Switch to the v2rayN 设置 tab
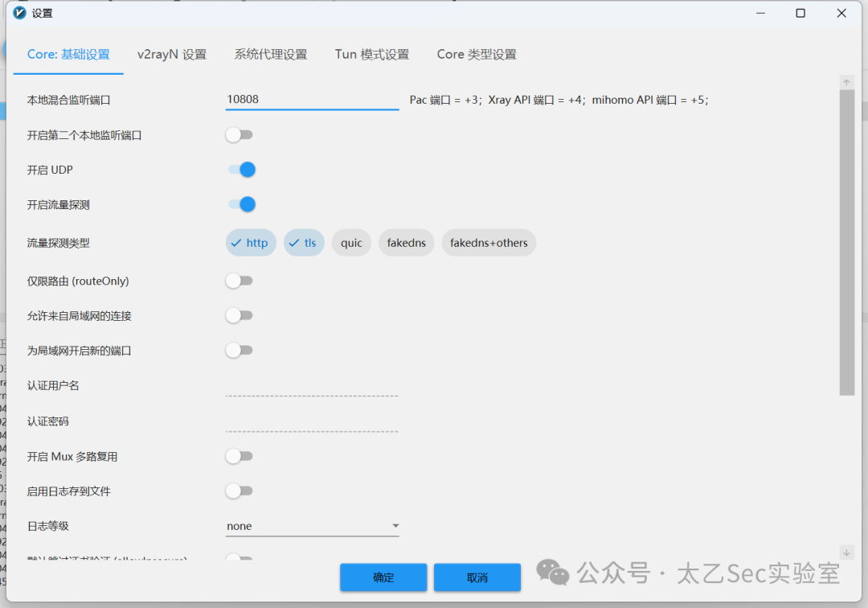 point(171,54)
